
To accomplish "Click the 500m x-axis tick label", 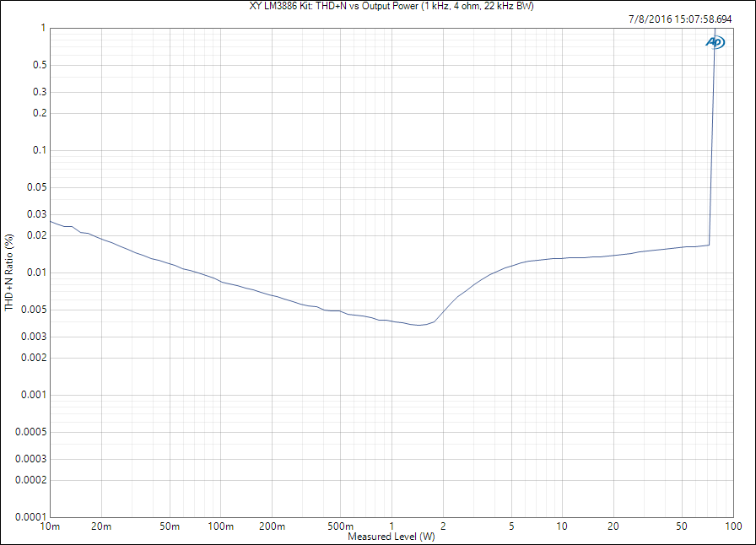I will tap(340, 526).
